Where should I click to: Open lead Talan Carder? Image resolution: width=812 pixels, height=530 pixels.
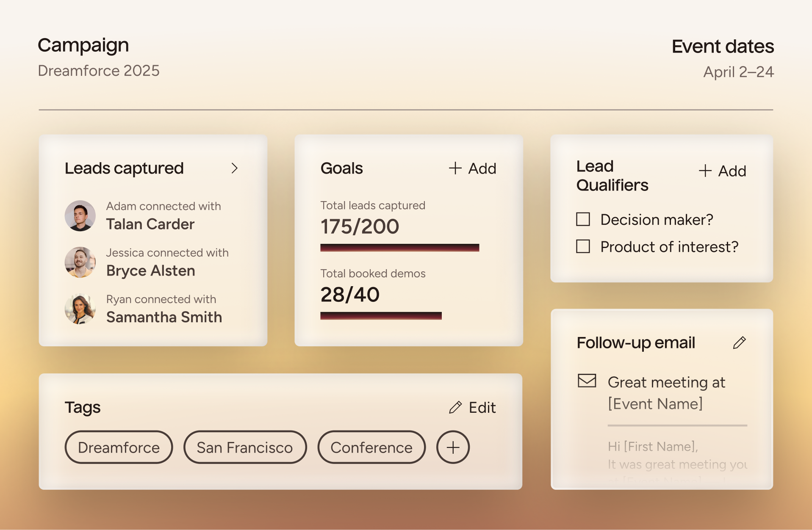tap(150, 224)
